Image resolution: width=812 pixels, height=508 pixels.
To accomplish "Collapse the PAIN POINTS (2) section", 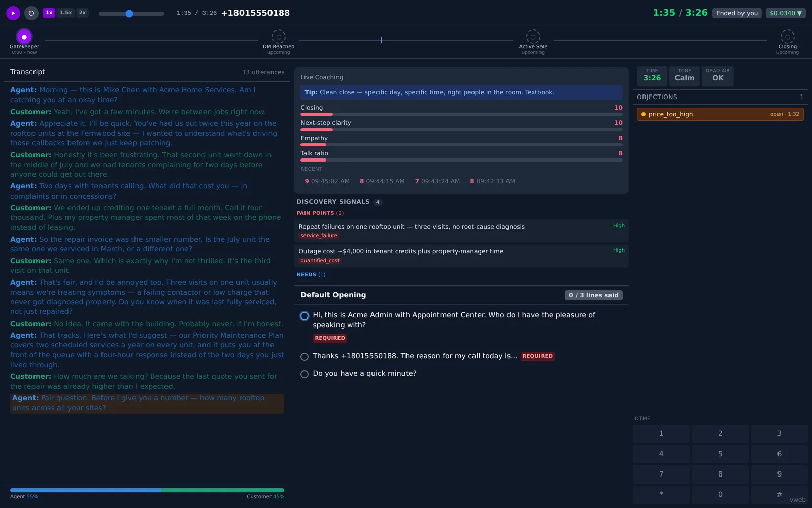I will click(320, 213).
